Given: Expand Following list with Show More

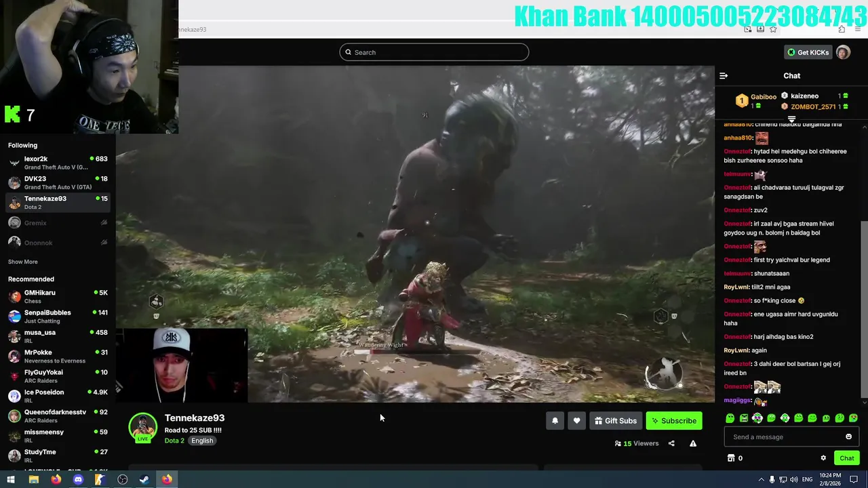Looking at the screenshot, I should [x=23, y=262].
